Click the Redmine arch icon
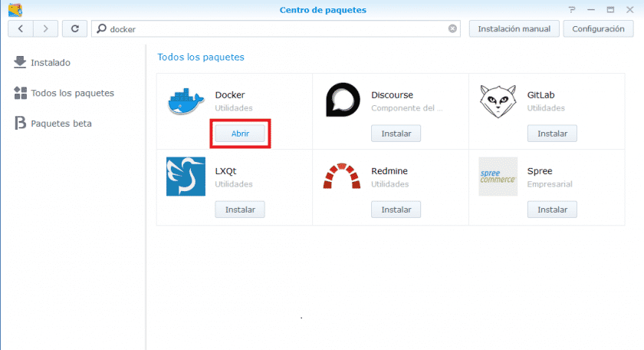This screenshot has height=350, width=644. point(342,176)
